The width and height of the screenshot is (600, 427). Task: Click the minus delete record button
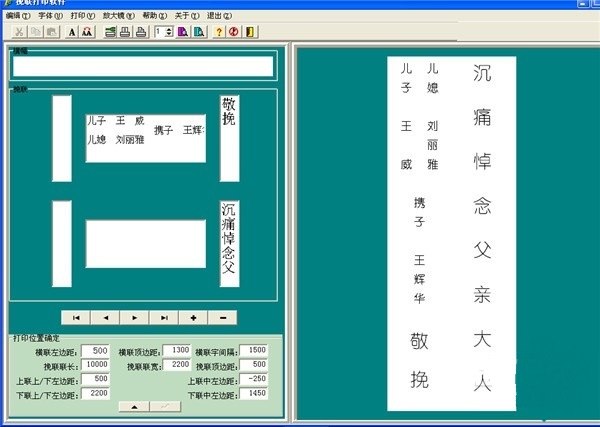coord(223,318)
